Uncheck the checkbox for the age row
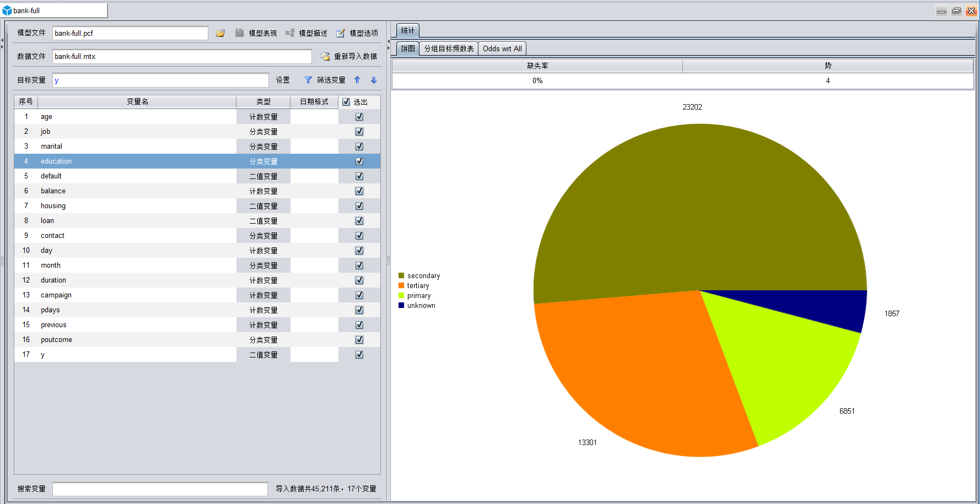The image size is (980, 504). 359,117
